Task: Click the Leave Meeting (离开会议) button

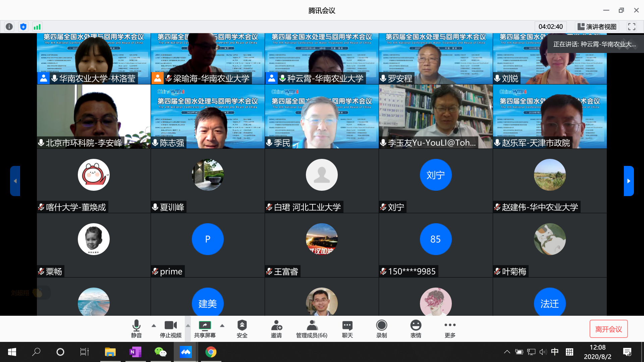Action: click(x=608, y=329)
